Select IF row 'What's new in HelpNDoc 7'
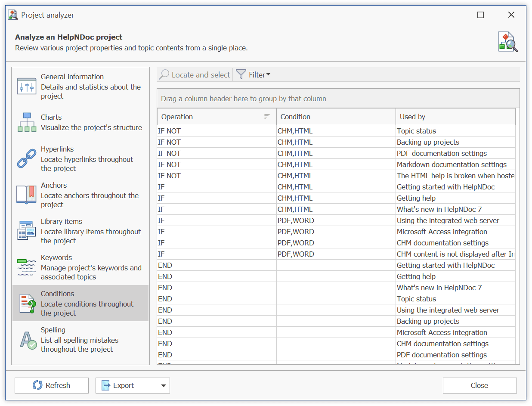 (336, 209)
